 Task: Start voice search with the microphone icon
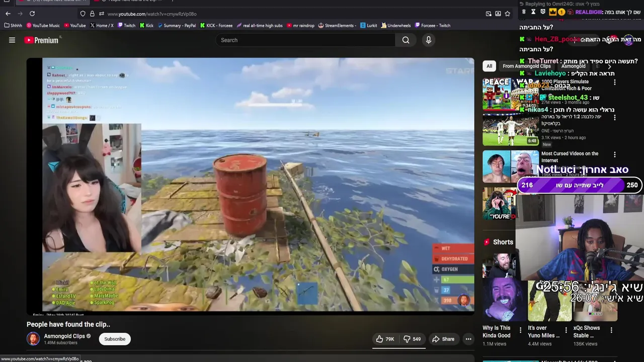click(428, 40)
